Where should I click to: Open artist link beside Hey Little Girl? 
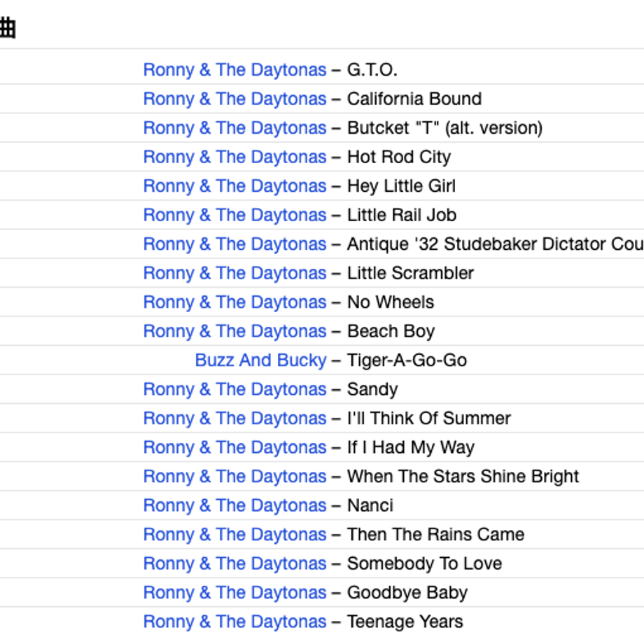click(234, 186)
